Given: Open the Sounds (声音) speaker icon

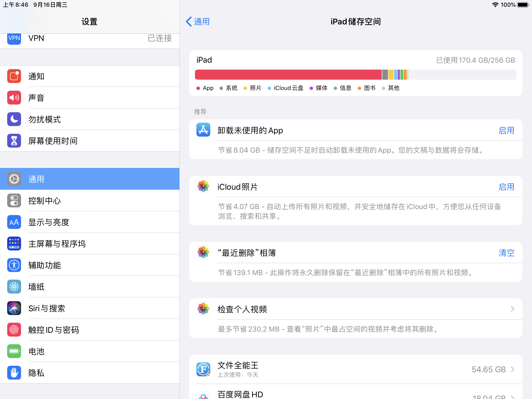Looking at the screenshot, I should pos(14,98).
